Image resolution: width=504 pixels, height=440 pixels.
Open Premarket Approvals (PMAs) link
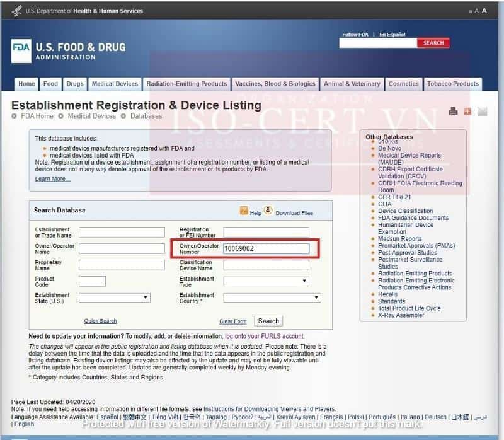416,246
